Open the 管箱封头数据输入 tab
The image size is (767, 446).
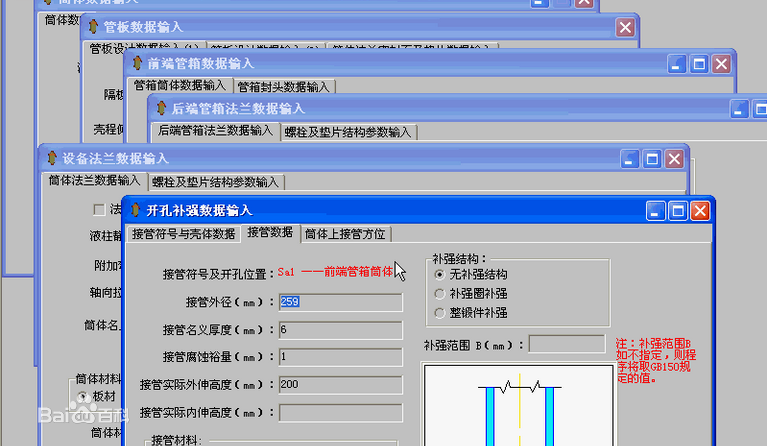284,87
